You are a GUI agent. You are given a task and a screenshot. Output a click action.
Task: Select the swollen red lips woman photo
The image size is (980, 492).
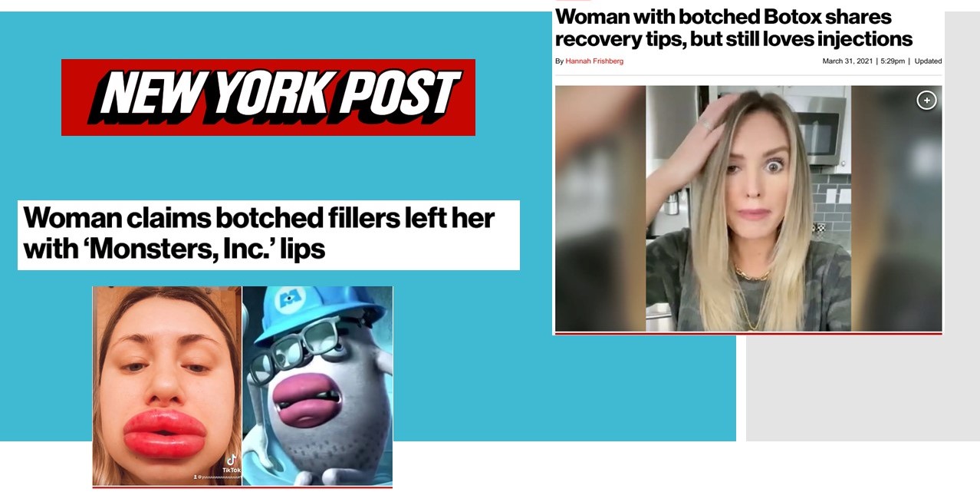pyautogui.click(x=167, y=386)
